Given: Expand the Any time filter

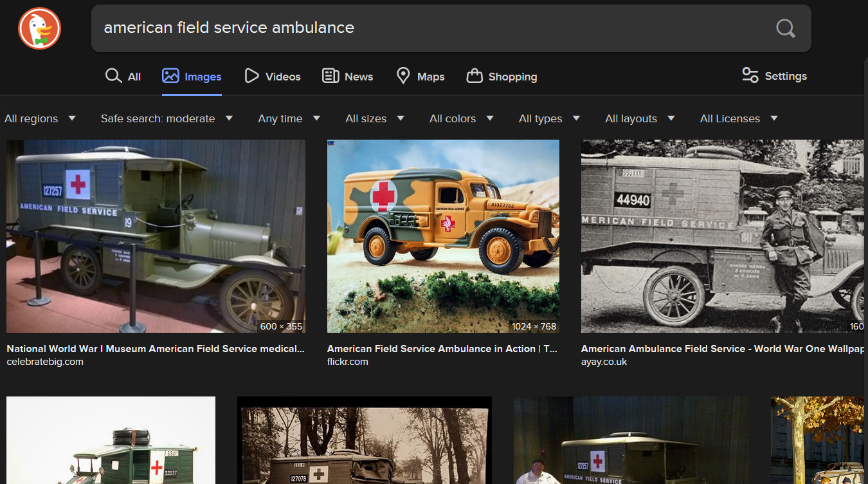Looking at the screenshot, I should coord(289,118).
